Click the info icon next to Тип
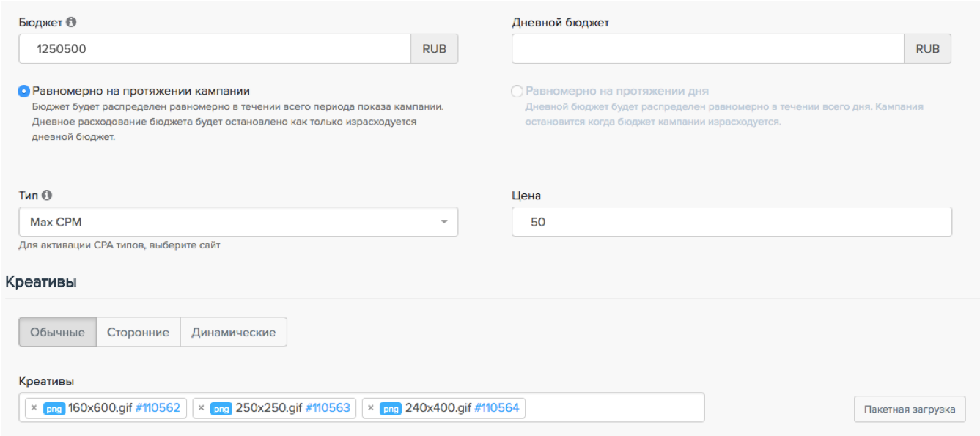This screenshot has width=980, height=436. coord(47,196)
